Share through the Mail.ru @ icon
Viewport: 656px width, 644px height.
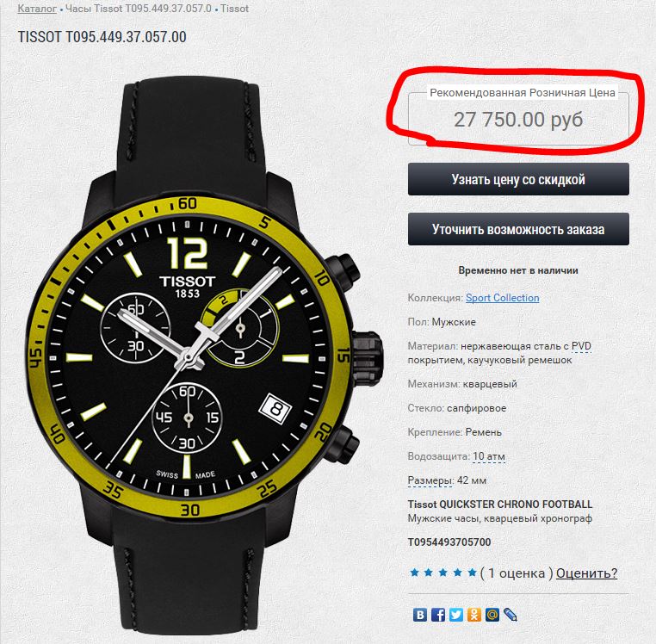coord(492,614)
